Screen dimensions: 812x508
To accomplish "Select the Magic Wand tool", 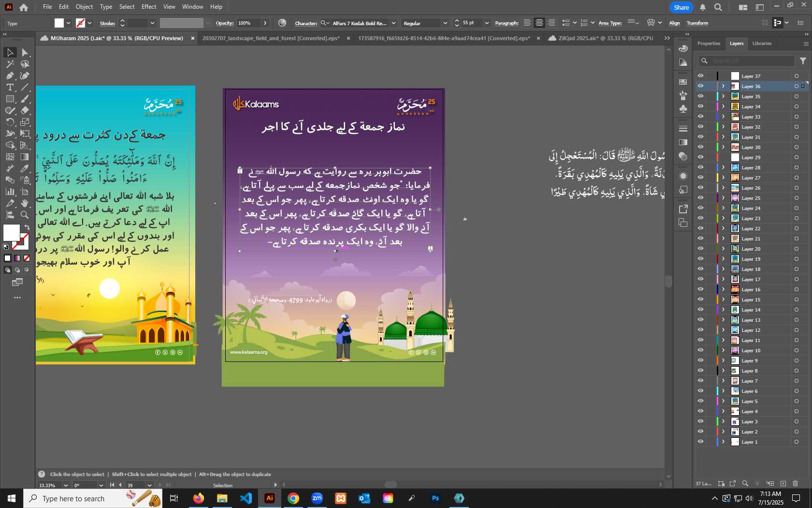I will [x=10, y=64].
